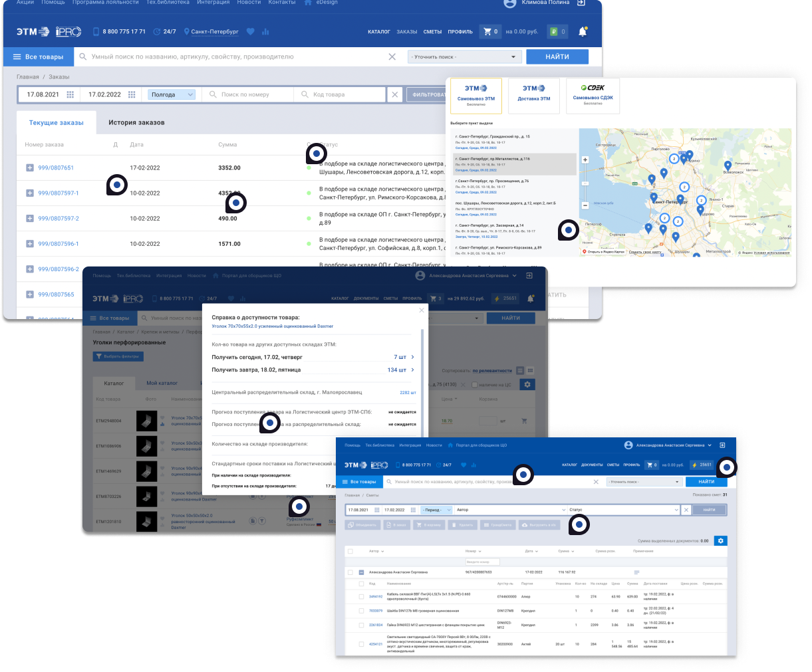This screenshot has height=672, width=812.
Task: Select the header checkbox in documents table
Action: tap(350, 550)
